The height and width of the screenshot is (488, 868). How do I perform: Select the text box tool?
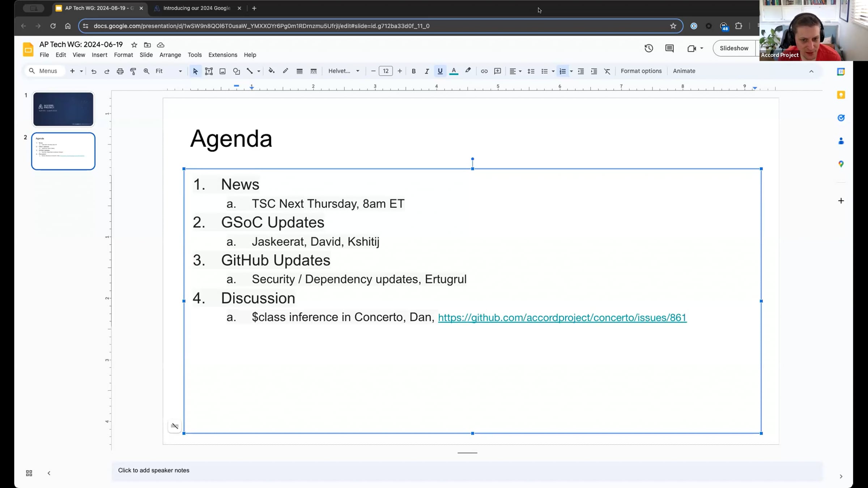tap(209, 71)
